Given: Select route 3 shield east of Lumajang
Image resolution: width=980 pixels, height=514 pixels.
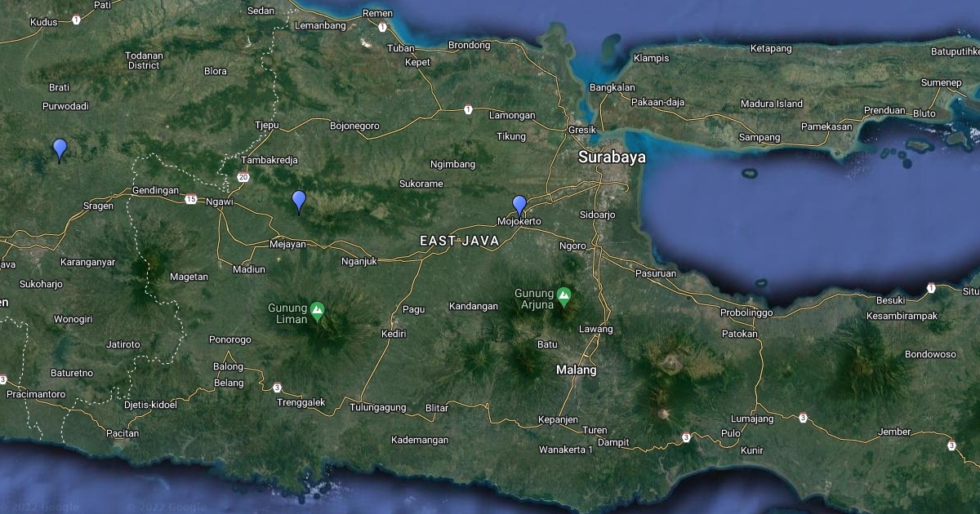Looking at the screenshot, I should pyautogui.click(x=803, y=418).
